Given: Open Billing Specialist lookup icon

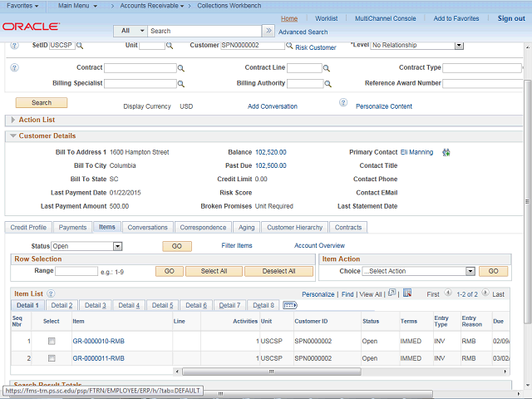Looking at the screenshot, I should [182, 84].
